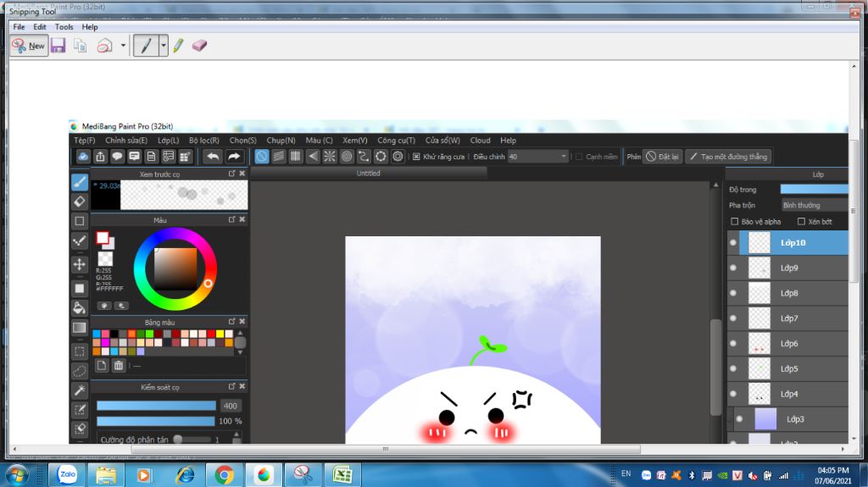Hide layer Lớp9 visibility dot
The width and height of the screenshot is (868, 487).
[733, 268]
